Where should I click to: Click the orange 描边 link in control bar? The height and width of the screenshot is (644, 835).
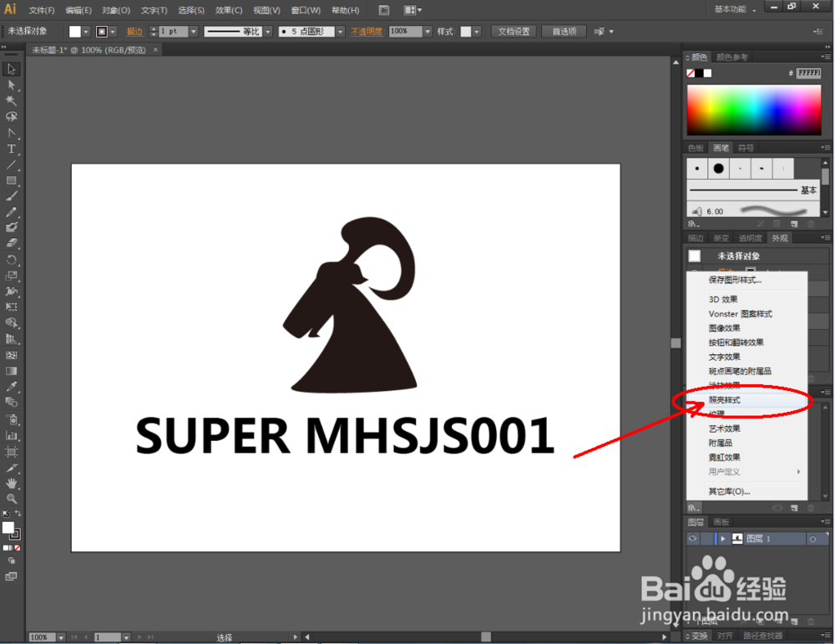[134, 32]
